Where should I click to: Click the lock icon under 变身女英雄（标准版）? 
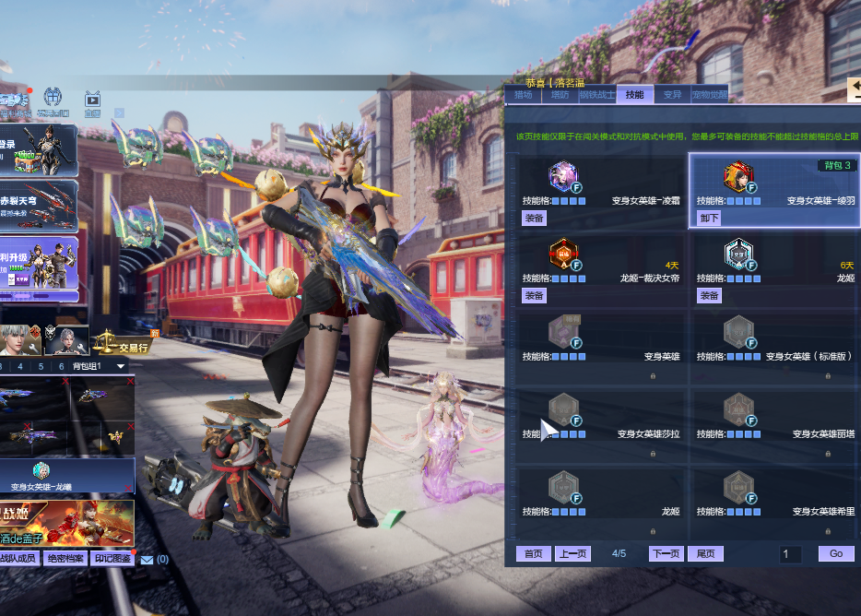pyautogui.click(x=828, y=376)
